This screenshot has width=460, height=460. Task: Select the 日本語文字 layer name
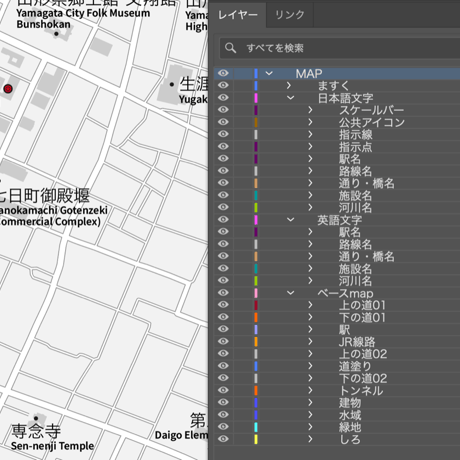pyautogui.click(x=345, y=98)
